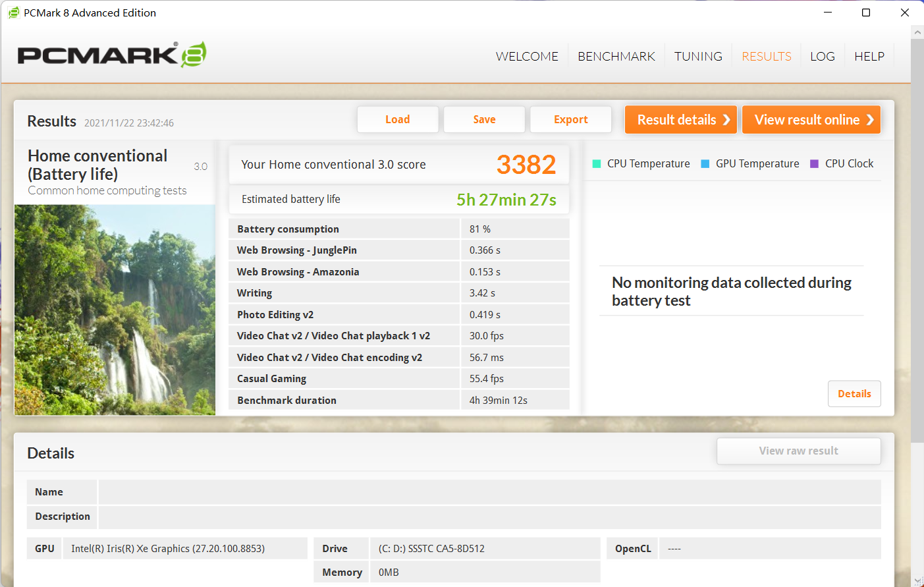Click the 55.4 fps value
Image resolution: width=924 pixels, height=587 pixels.
tap(487, 379)
